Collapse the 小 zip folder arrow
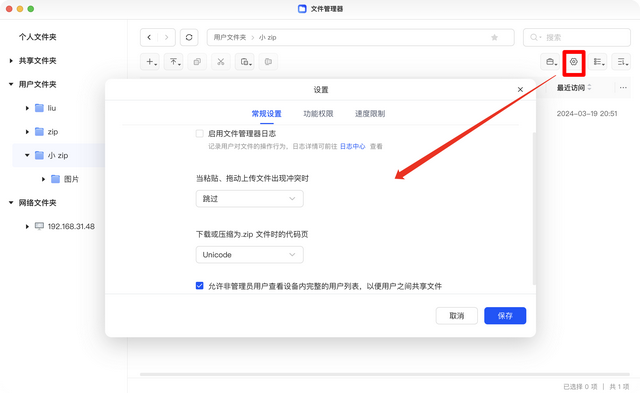This screenshot has height=393, width=640. click(27, 155)
